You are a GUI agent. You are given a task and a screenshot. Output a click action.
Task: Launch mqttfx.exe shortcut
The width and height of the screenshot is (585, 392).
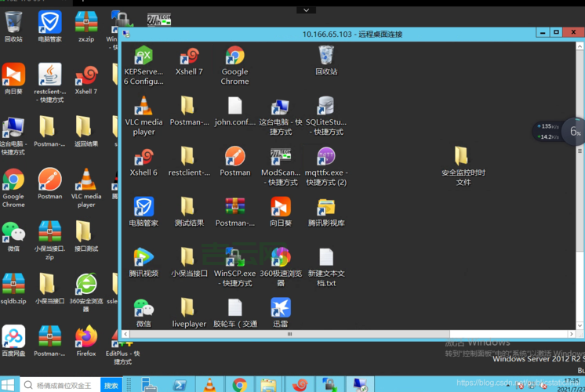point(326,157)
